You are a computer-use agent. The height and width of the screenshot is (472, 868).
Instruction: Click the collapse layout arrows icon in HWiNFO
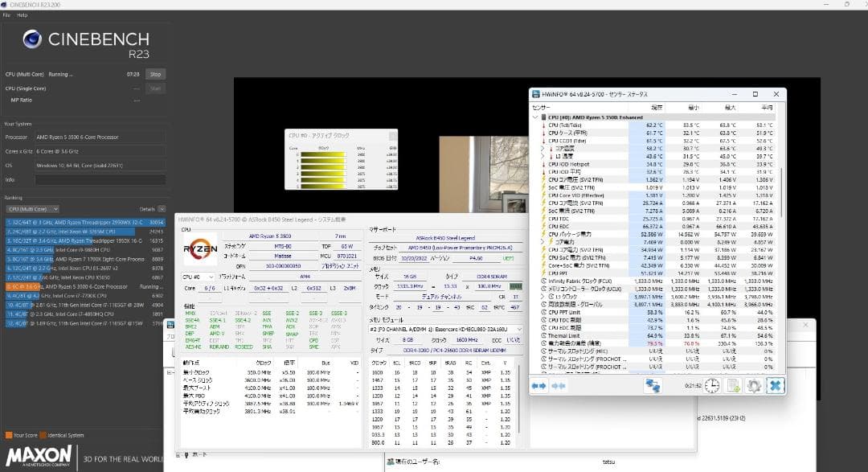point(559,386)
